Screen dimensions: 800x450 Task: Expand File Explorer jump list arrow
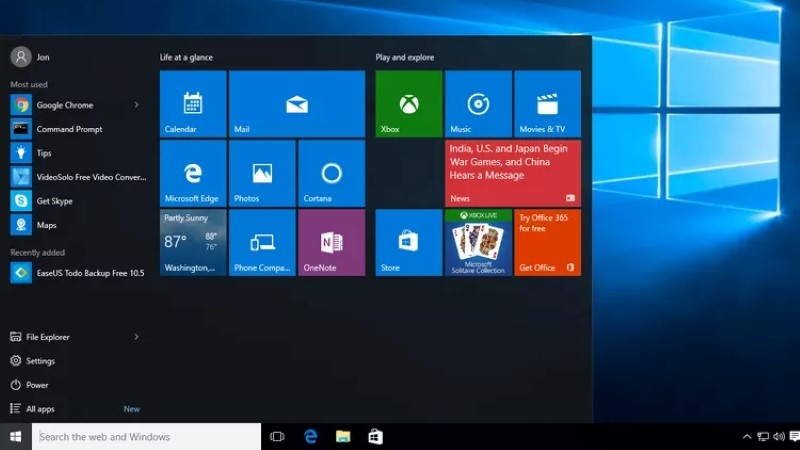[x=136, y=337]
